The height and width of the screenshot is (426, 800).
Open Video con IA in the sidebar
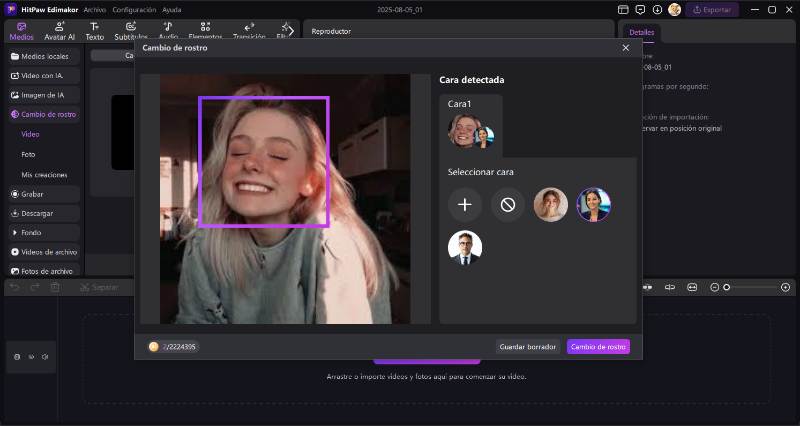pos(44,76)
